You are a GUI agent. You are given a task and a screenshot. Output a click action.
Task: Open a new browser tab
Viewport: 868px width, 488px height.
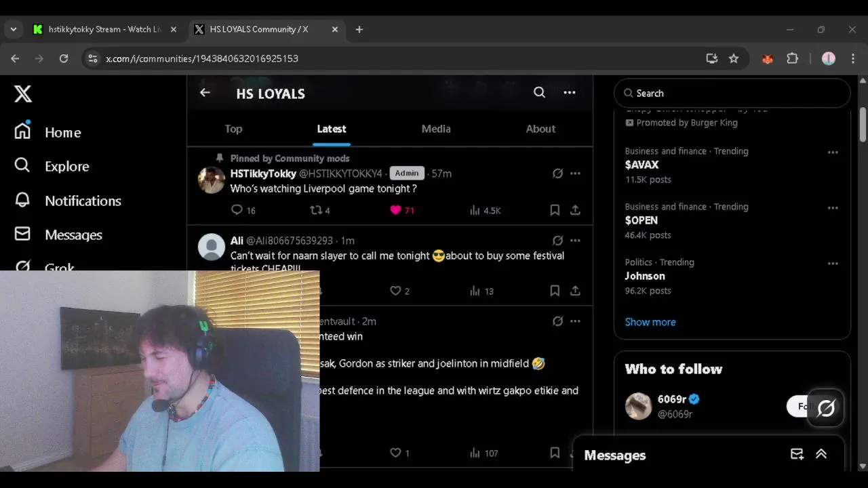359,29
